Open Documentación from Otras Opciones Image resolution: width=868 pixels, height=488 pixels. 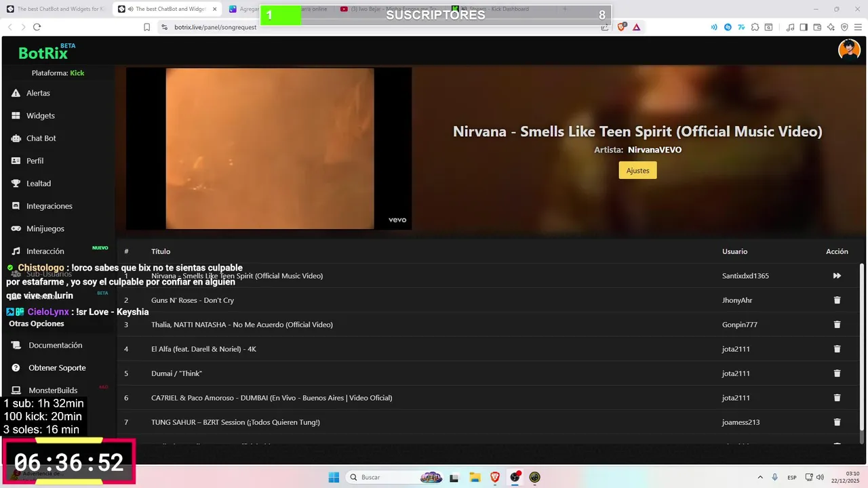55,345
